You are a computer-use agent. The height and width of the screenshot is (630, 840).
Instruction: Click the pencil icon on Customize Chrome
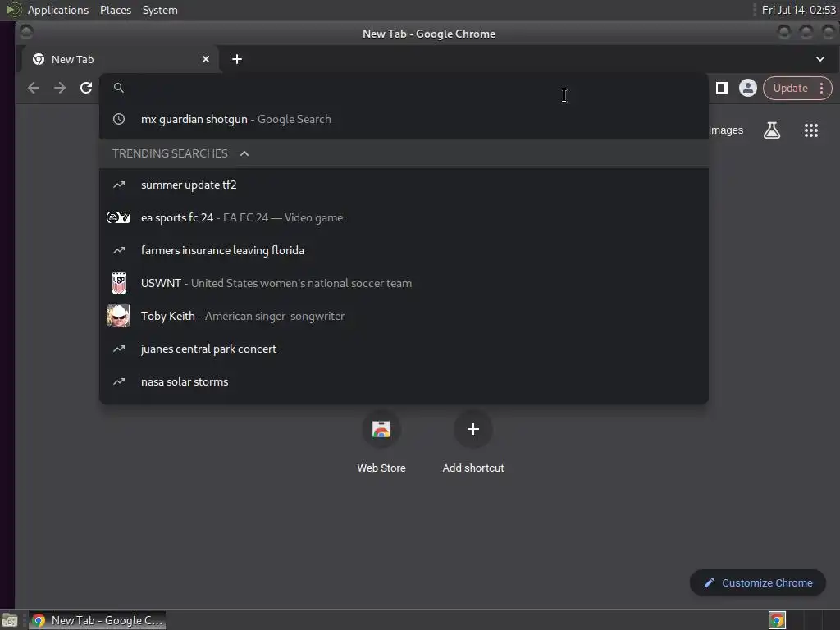(x=710, y=583)
